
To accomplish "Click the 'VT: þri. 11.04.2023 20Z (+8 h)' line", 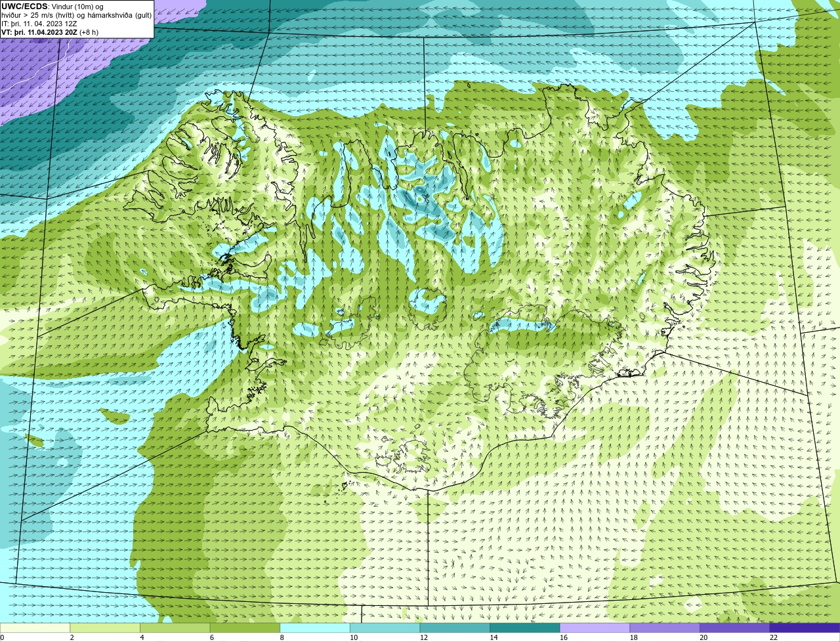I will click(50, 32).
